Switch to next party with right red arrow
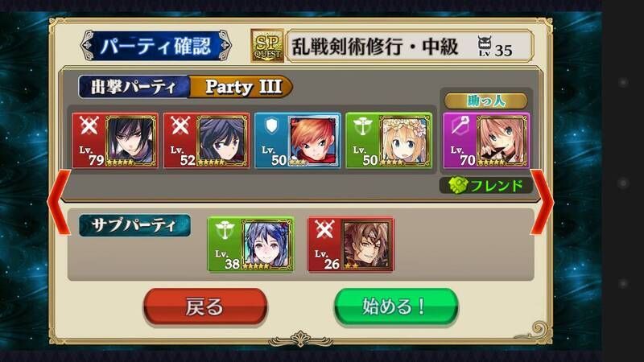Viewport: 644px width, 362px height. coord(542,202)
